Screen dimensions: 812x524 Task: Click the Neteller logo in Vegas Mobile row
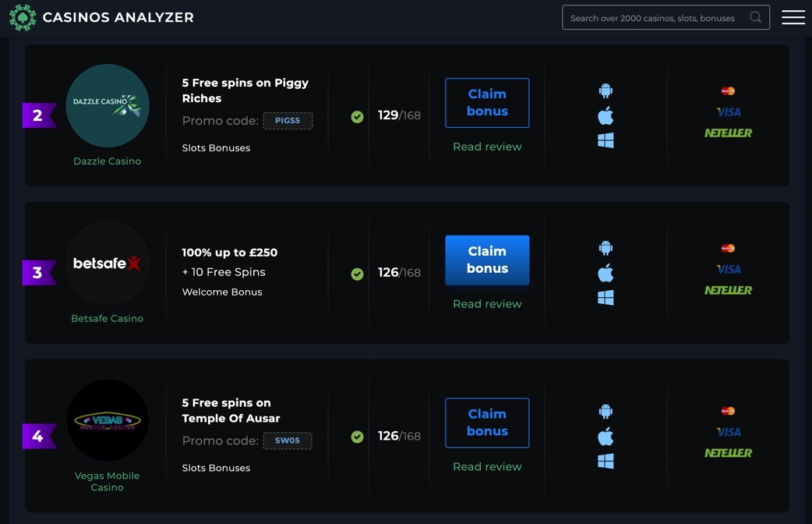pos(728,453)
